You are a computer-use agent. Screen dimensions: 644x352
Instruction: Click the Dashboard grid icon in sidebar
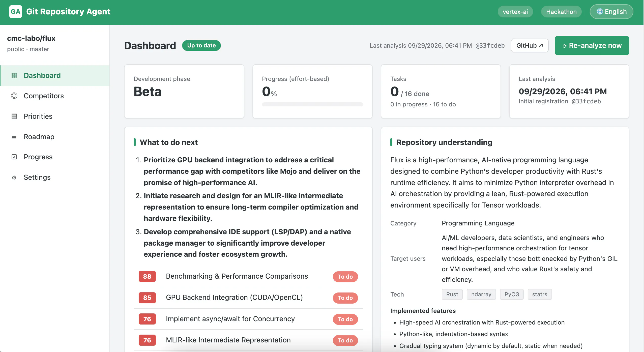click(14, 75)
